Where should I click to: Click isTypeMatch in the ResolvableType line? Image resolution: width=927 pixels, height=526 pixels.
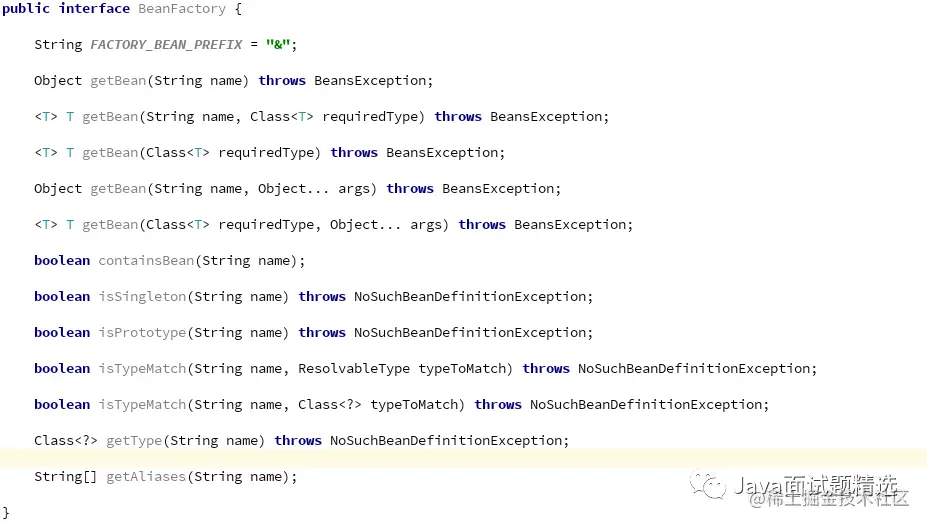(x=142, y=369)
